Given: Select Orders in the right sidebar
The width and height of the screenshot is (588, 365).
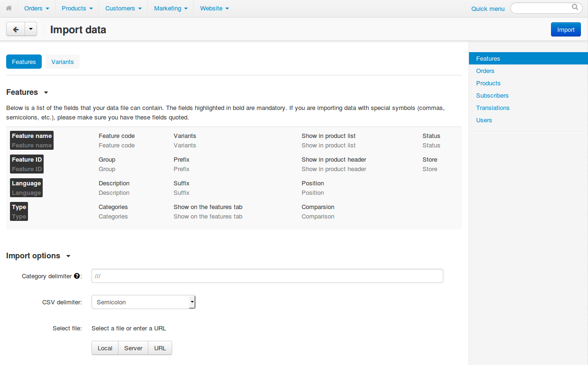Looking at the screenshot, I should (485, 71).
